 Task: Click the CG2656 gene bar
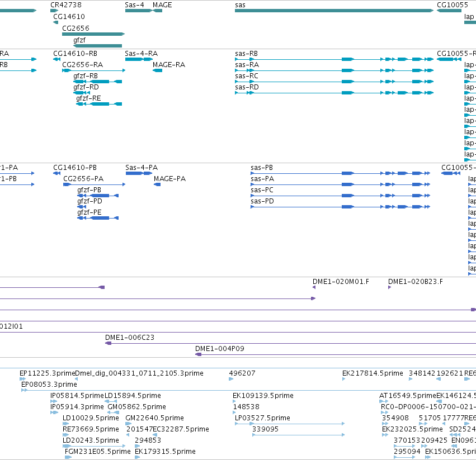pyautogui.click(x=93, y=34)
